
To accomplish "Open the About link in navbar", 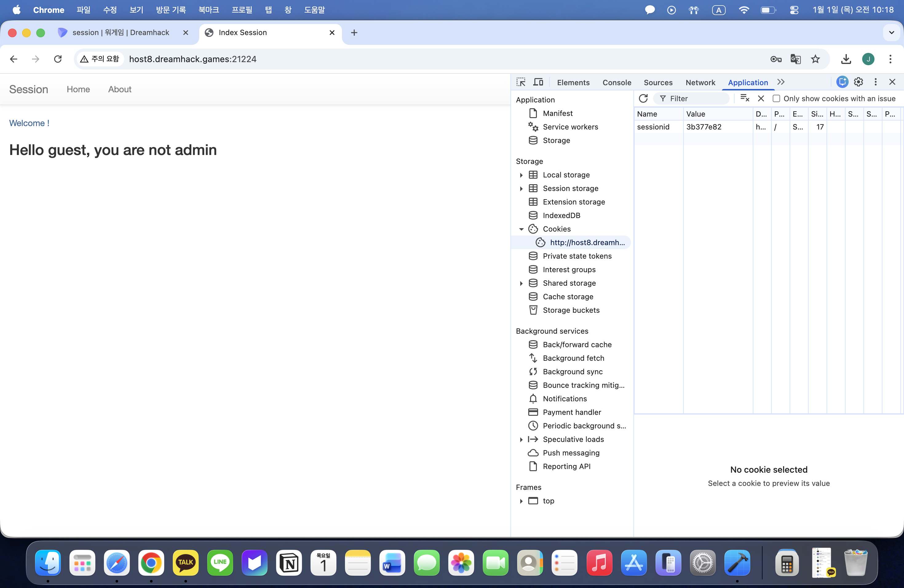I will (x=120, y=89).
